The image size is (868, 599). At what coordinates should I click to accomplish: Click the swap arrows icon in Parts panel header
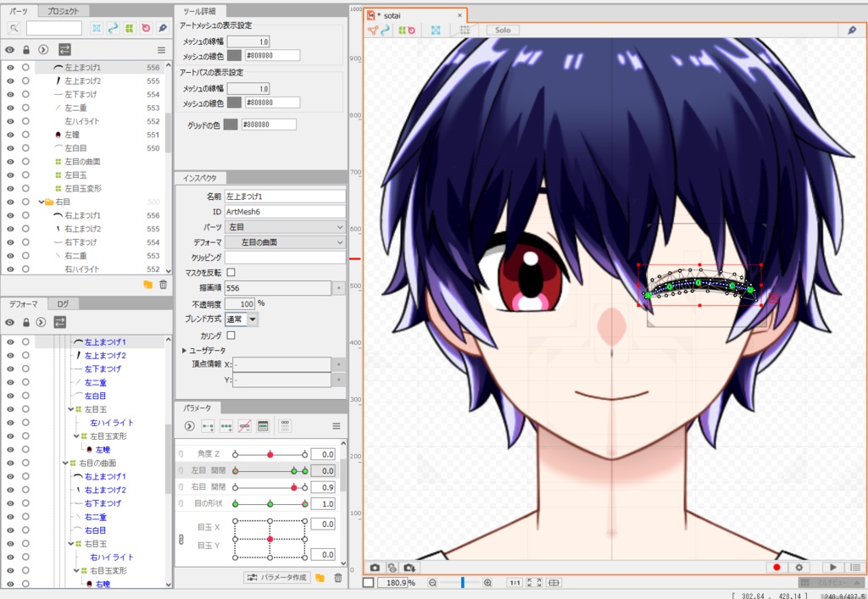(x=64, y=50)
